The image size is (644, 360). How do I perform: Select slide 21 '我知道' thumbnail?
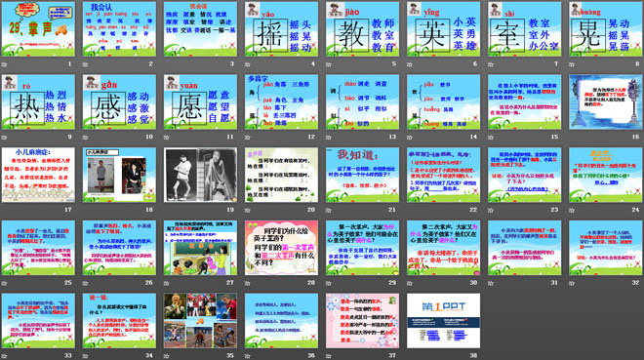363,175
